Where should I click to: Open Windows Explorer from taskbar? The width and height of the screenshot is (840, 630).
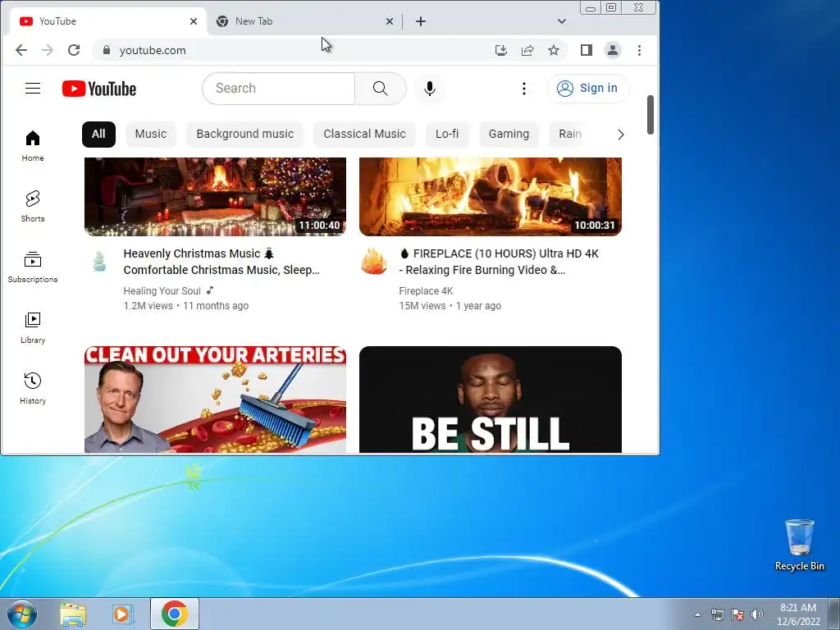pos(73,614)
